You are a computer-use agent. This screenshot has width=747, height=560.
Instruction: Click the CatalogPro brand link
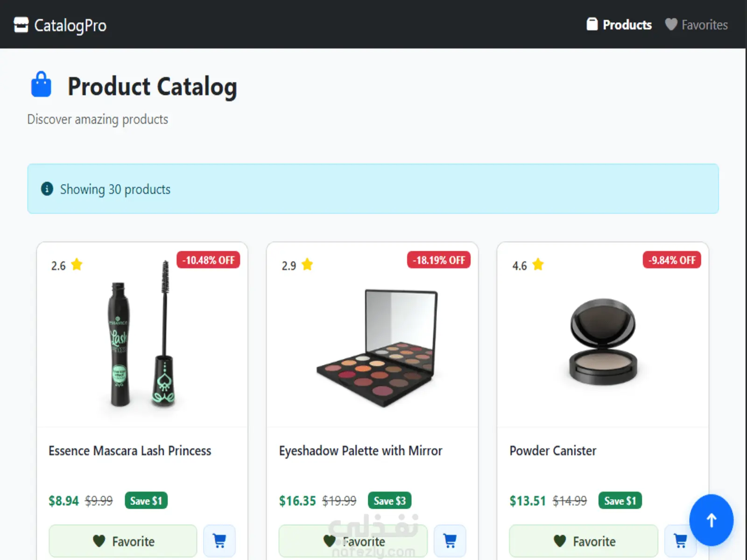click(x=70, y=25)
